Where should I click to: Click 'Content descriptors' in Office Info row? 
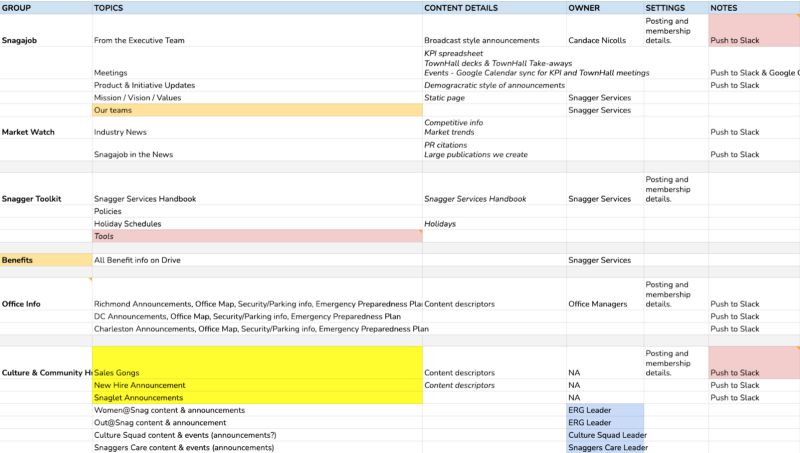coord(494,294)
